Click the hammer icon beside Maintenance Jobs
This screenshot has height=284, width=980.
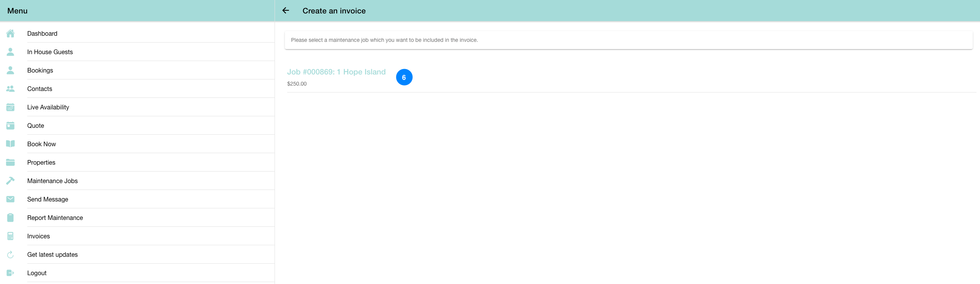[x=10, y=181]
